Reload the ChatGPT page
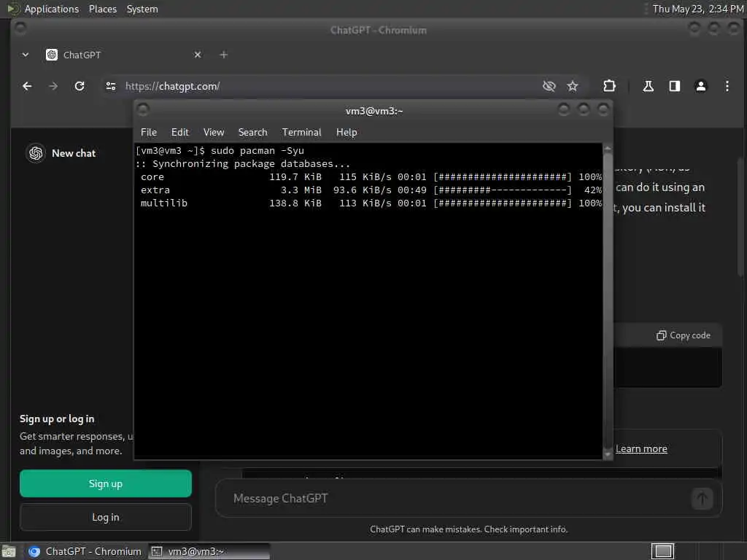This screenshot has width=747, height=560. 80,86
